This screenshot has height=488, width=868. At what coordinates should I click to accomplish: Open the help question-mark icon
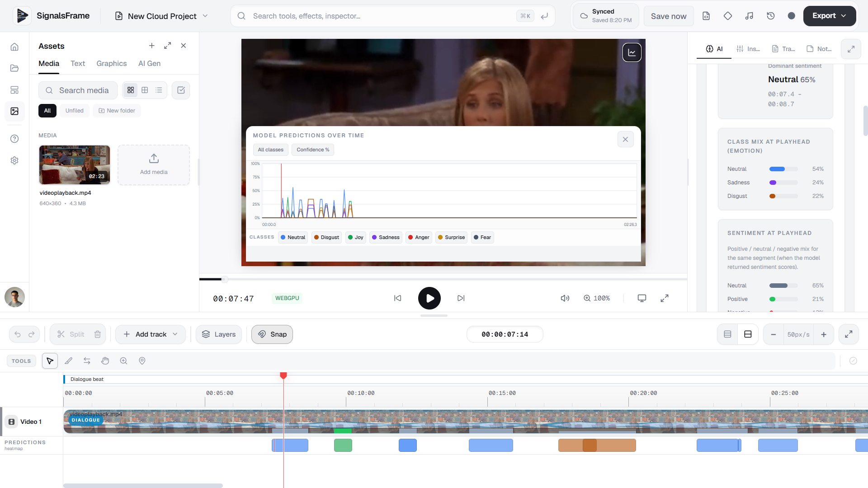pos(14,139)
